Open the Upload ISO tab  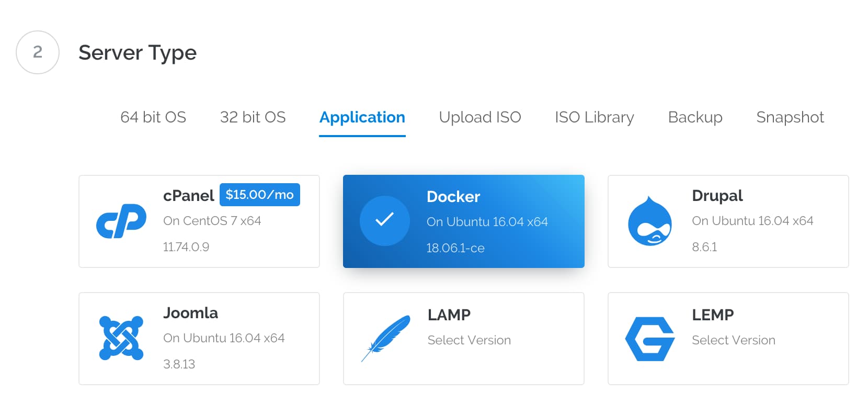tap(480, 118)
